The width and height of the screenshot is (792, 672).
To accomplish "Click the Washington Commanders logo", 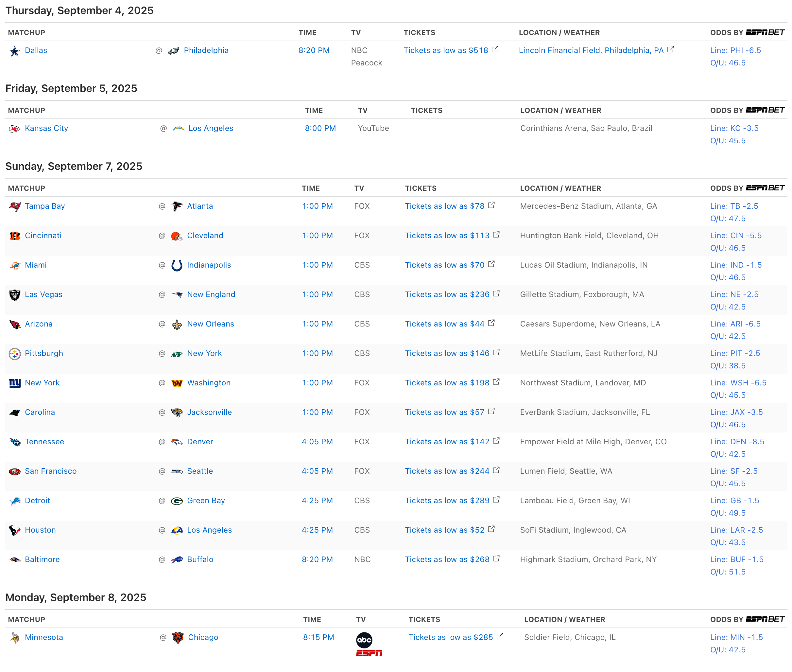I will [x=177, y=383].
